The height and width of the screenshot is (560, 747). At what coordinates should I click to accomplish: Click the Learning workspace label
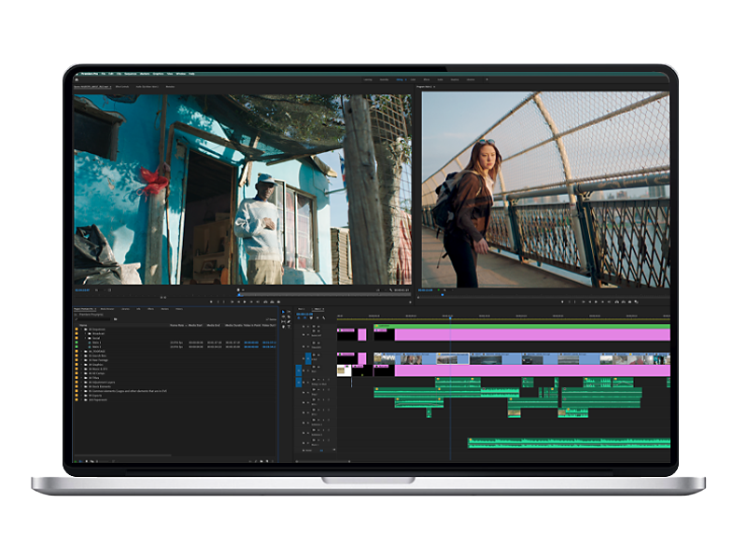coord(367,78)
